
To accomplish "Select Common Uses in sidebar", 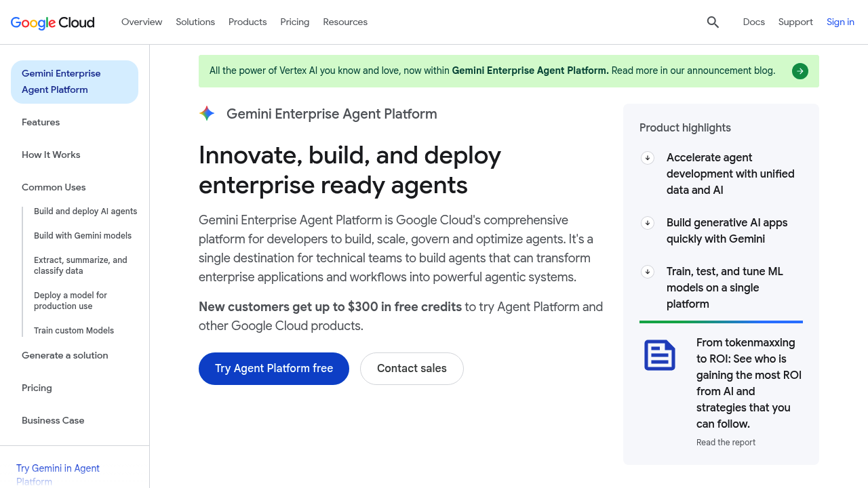I will [x=54, y=188].
